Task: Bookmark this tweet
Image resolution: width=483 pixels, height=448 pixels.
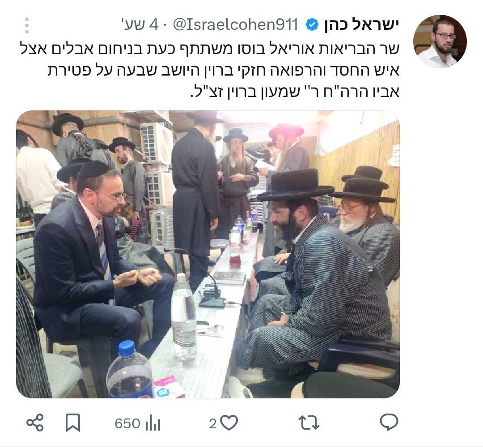Action: pos(73,423)
